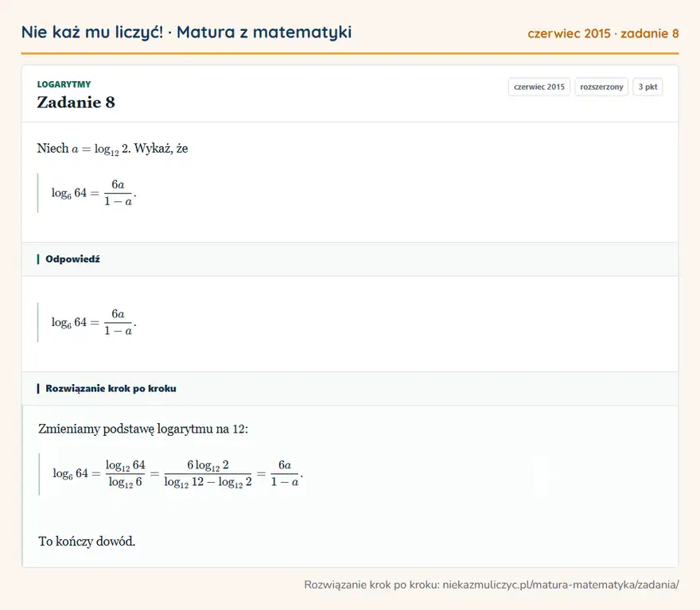The image size is (700, 610).
Task: Select the 'czerwiec 2015' tag badge
Action: pos(539,87)
